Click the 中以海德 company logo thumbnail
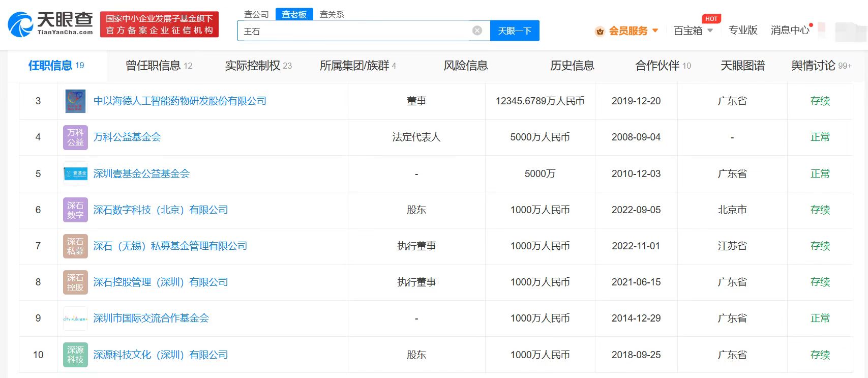Viewport: 868px width, 378px height. (x=75, y=101)
